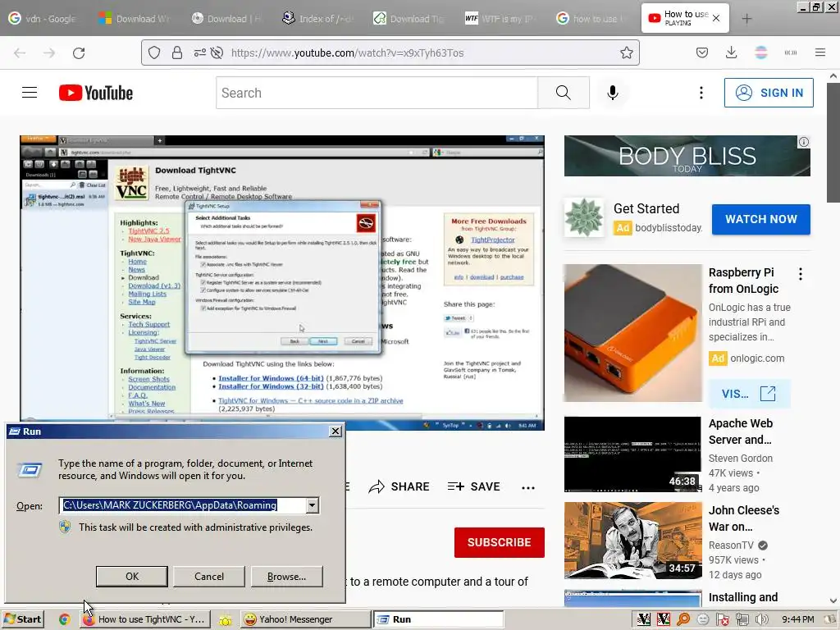Click the first TightVNC tray icon
This screenshot has height=630, width=840.
(x=643, y=619)
